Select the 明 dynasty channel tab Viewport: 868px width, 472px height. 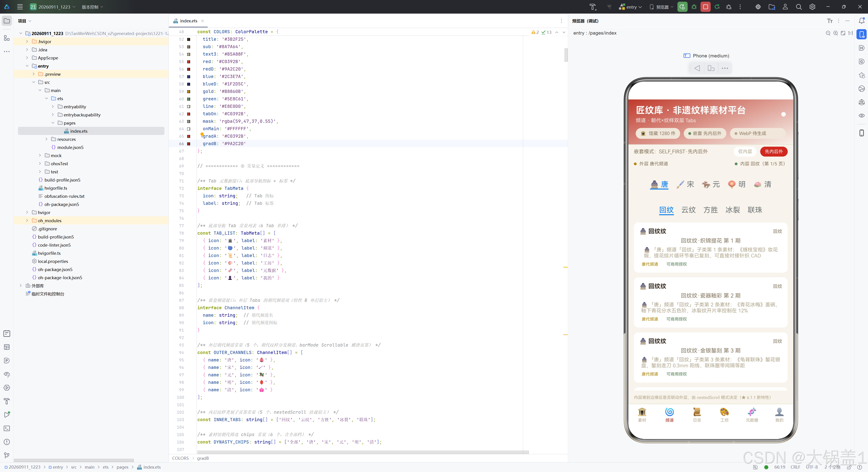[x=737, y=184]
